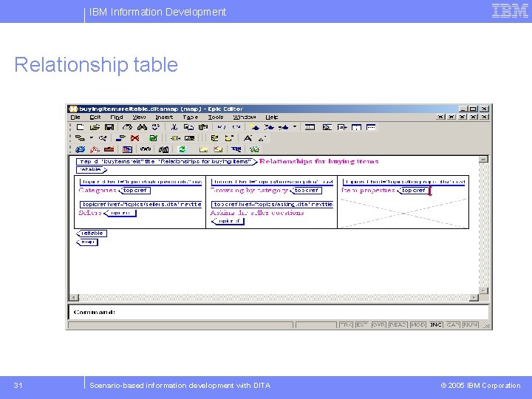This screenshot has width=532, height=399.
Task: Open the Help menu
Action: pos(271,117)
